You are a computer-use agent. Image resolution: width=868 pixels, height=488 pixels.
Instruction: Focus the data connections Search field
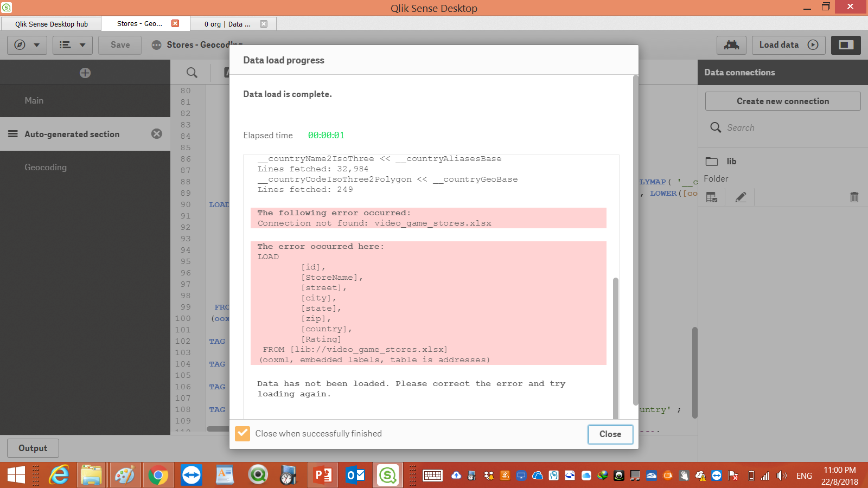click(783, 128)
